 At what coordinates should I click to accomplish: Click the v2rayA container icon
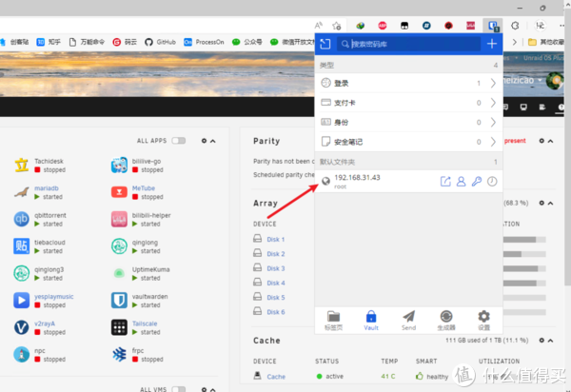point(22,327)
